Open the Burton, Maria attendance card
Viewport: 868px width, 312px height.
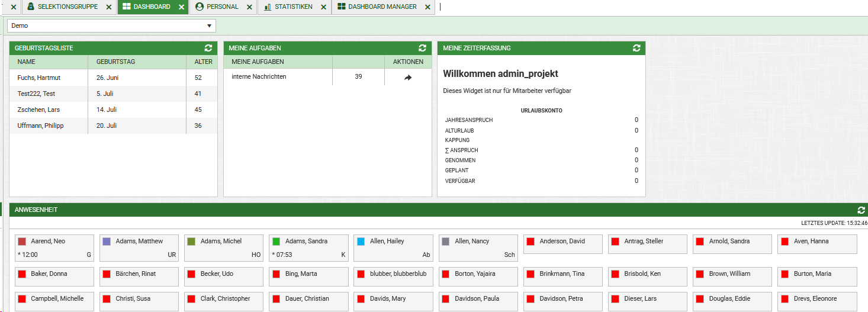point(817,276)
